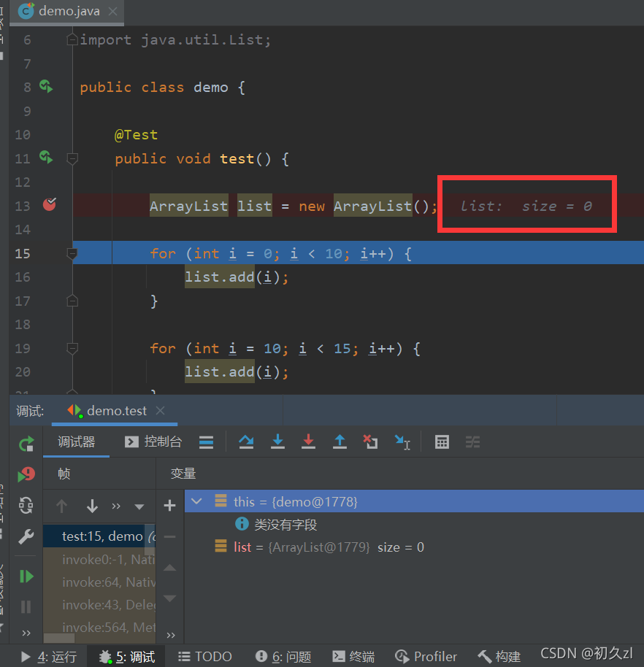Viewport: 644px width, 667px height.
Task: Select next frame down arrow
Action: pyautogui.click(x=92, y=506)
